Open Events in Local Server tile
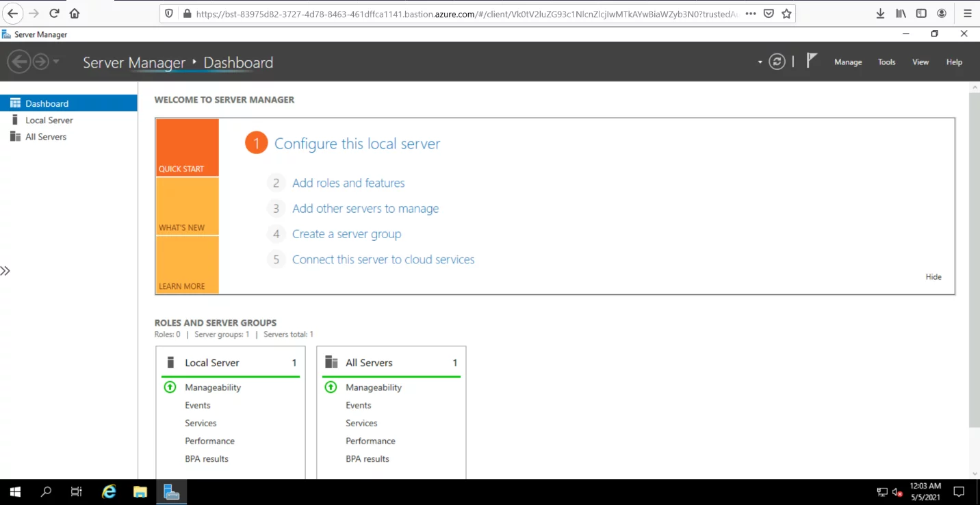The width and height of the screenshot is (980, 505). tap(198, 405)
